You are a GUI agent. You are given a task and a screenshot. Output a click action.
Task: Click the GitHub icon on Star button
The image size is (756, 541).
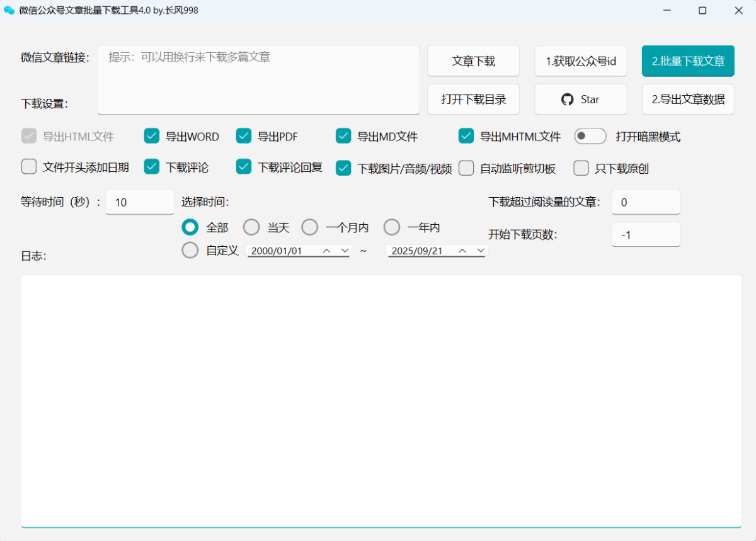(x=567, y=100)
